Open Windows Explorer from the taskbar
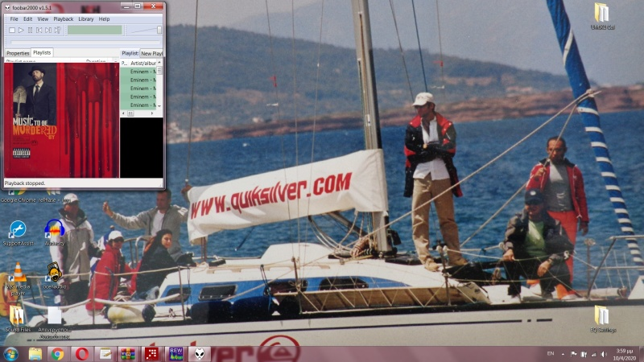Screen dimensions: 644x362 pyautogui.click(x=35, y=354)
